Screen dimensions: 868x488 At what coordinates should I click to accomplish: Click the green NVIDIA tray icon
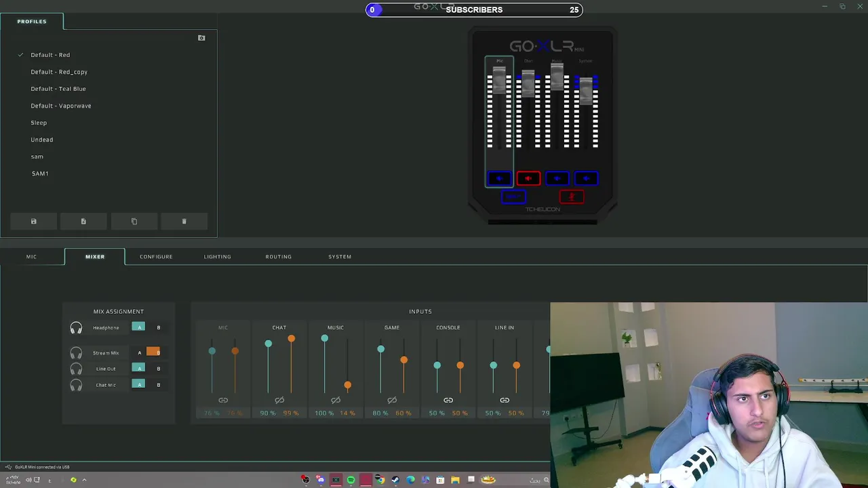coord(73,480)
